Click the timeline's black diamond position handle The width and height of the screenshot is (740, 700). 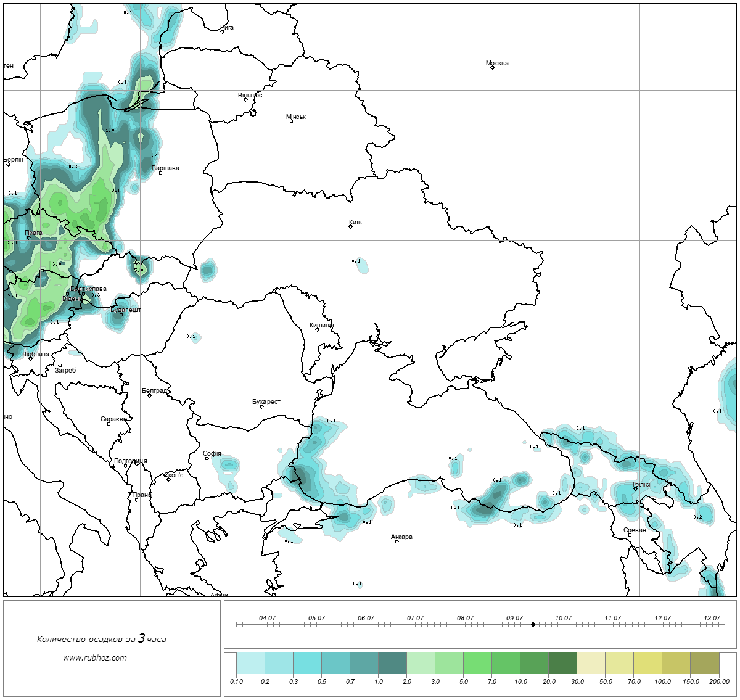coord(533,624)
